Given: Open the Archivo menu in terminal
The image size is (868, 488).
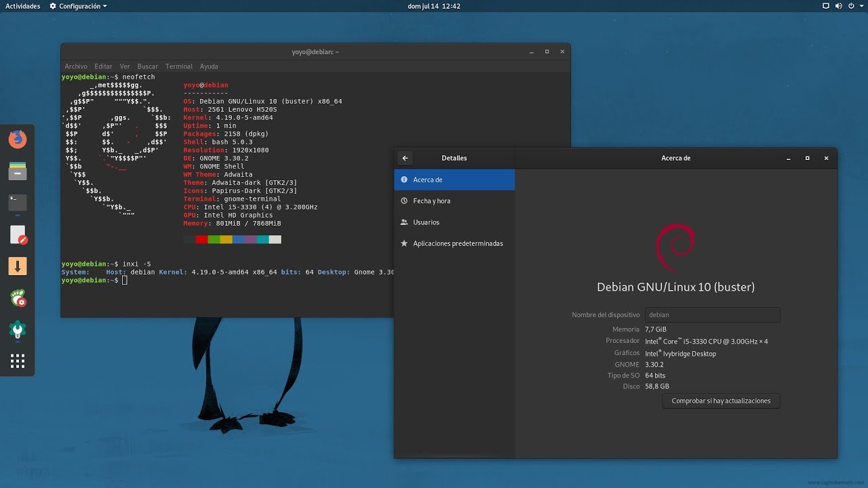Looking at the screenshot, I should point(76,66).
